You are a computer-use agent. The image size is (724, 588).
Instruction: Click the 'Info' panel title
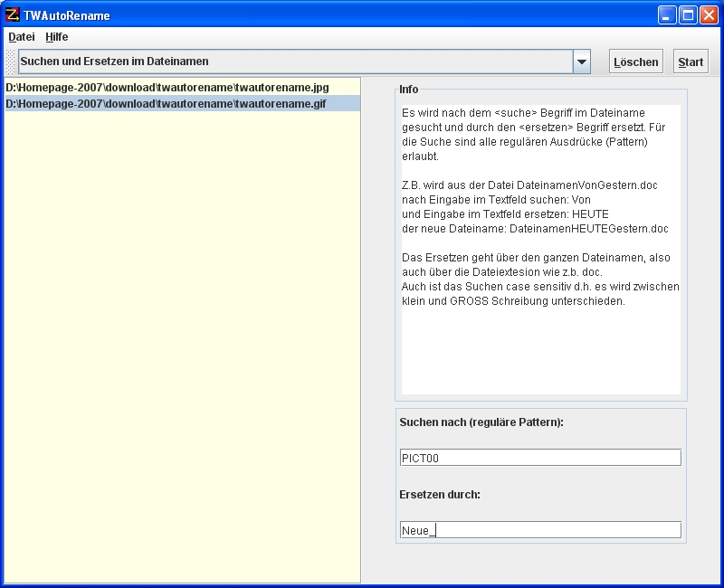(409, 90)
